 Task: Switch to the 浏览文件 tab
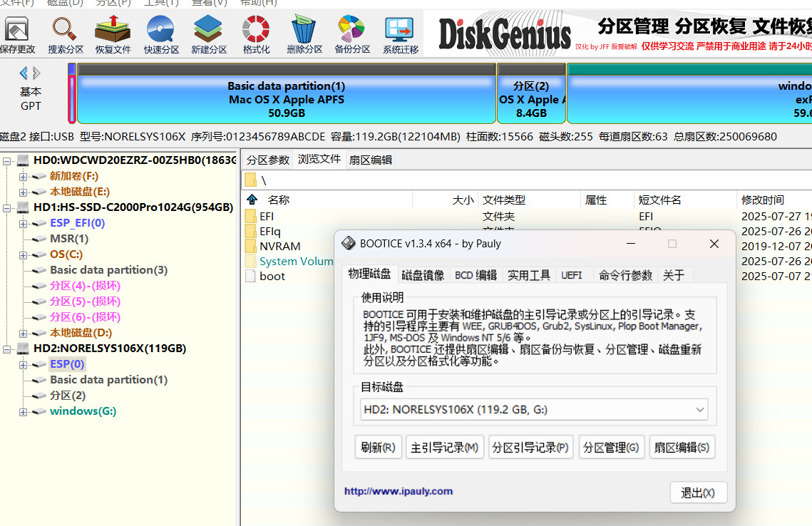(319, 159)
